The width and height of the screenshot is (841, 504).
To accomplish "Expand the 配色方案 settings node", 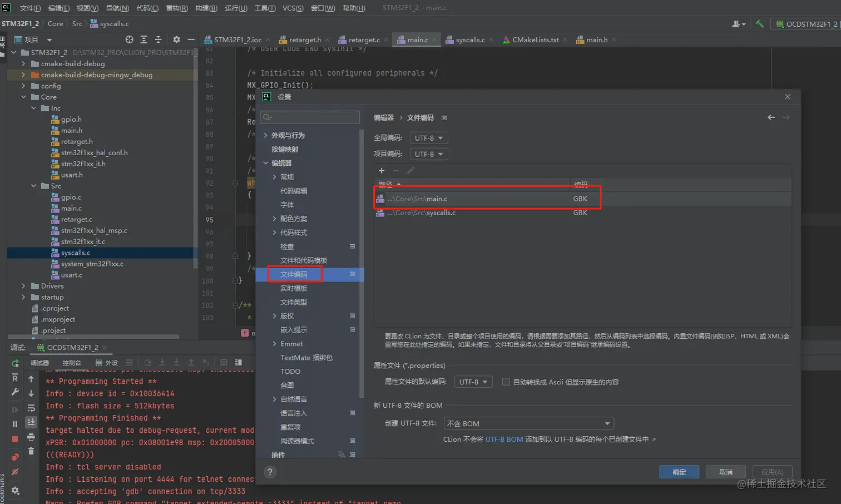I will [x=274, y=219].
